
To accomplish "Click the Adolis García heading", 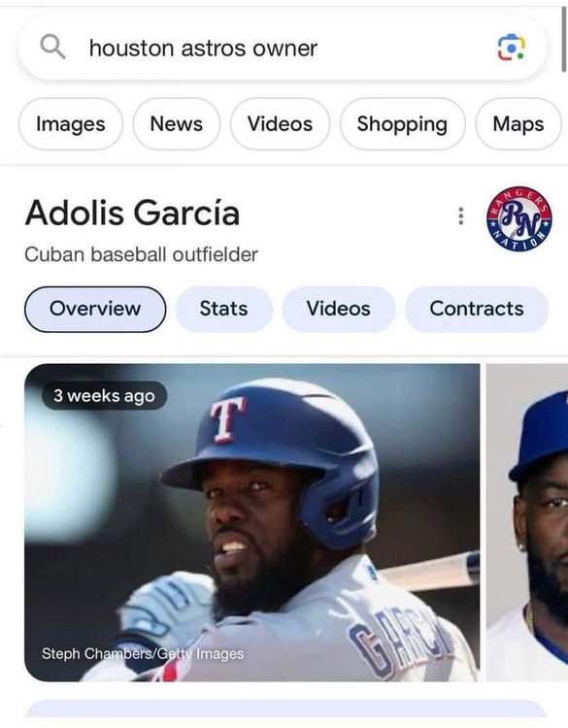I will [133, 214].
